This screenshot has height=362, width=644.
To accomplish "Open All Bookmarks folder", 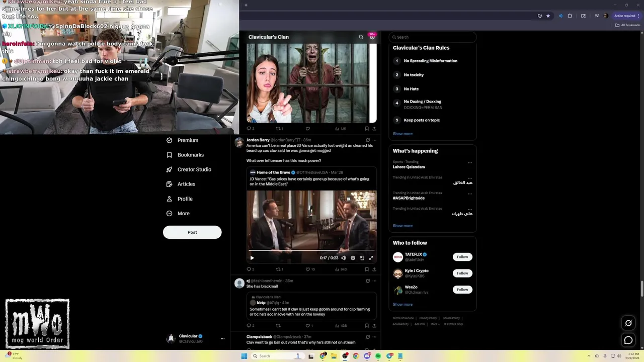I will [x=628, y=25].
